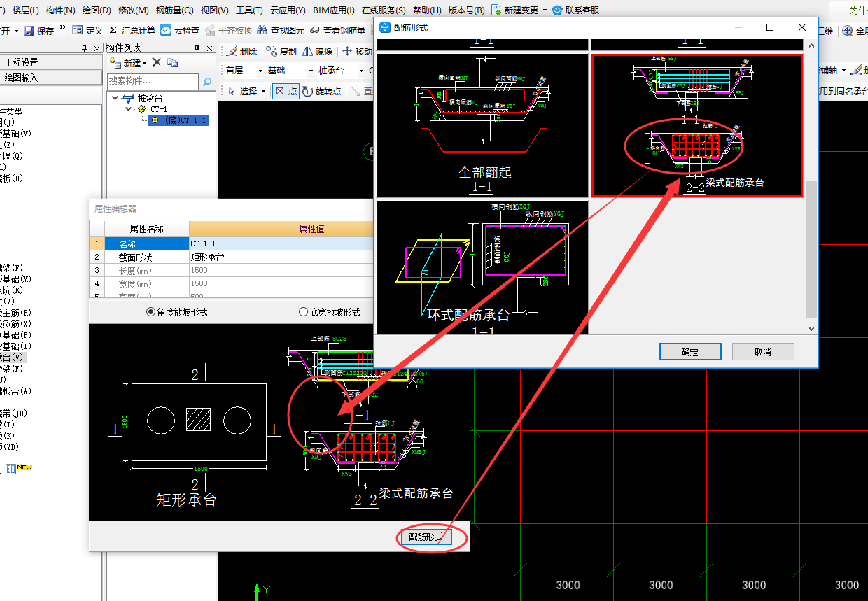This screenshot has height=601, width=868.
Task: Open the 钢筋量(Q) menu
Action: coord(174,10)
